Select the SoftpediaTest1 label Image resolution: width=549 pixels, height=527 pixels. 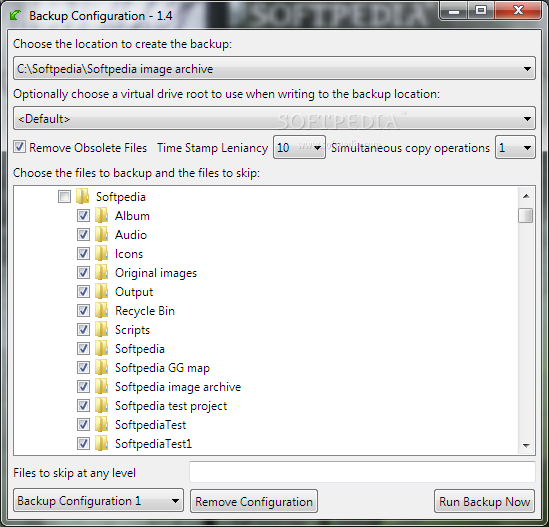pyautogui.click(x=153, y=444)
